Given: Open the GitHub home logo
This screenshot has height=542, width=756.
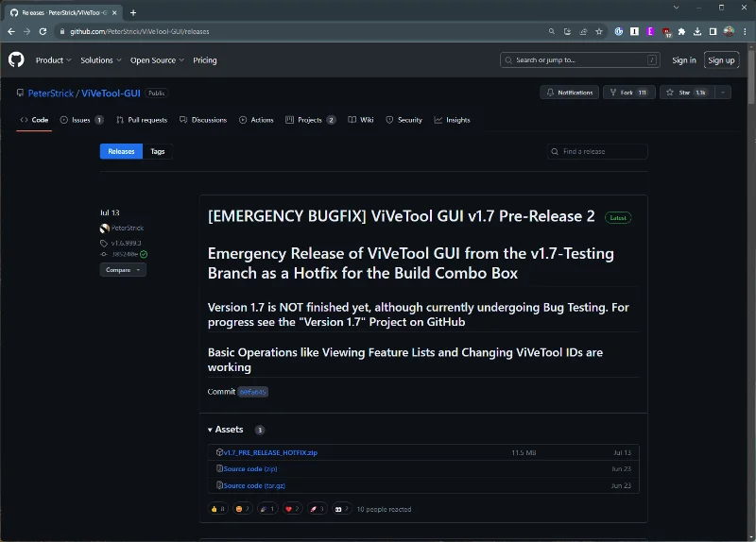Looking at the screenshot, I should [x=16, y=59].
